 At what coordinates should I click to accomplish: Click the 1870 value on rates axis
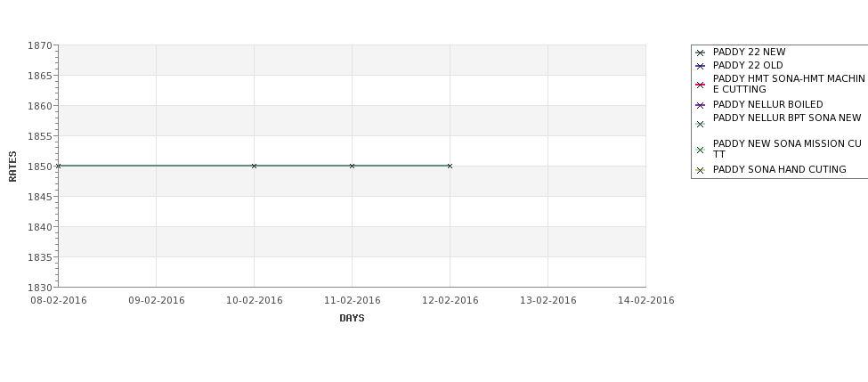tap(40, 45)
